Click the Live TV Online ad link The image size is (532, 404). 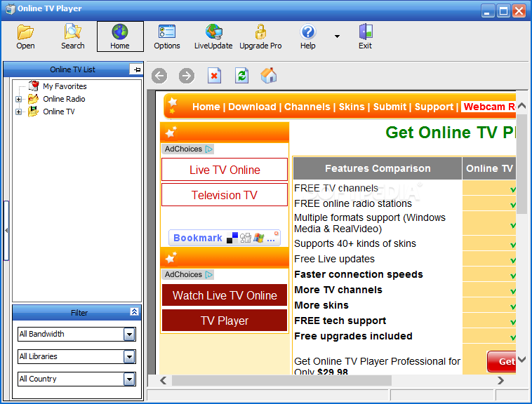click(x=225, y=170)
